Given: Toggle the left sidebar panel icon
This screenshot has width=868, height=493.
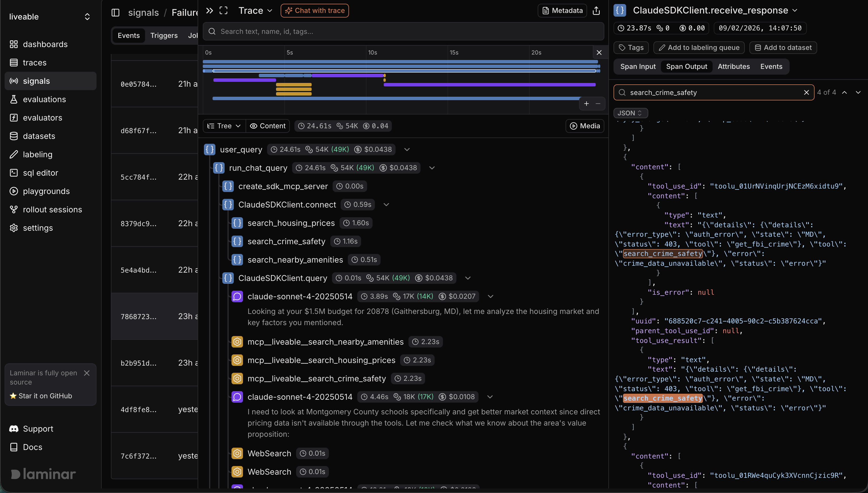Looking at the screenshot, I should point(115,13).
